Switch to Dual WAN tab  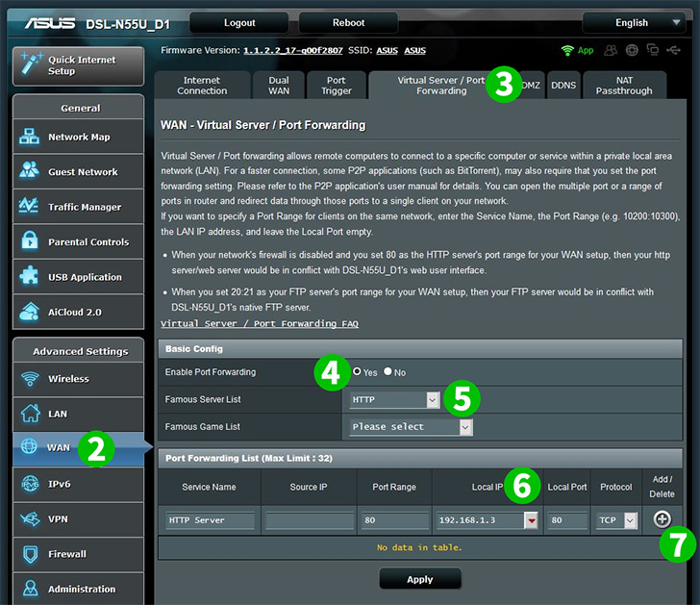click(x=279, y=86)
